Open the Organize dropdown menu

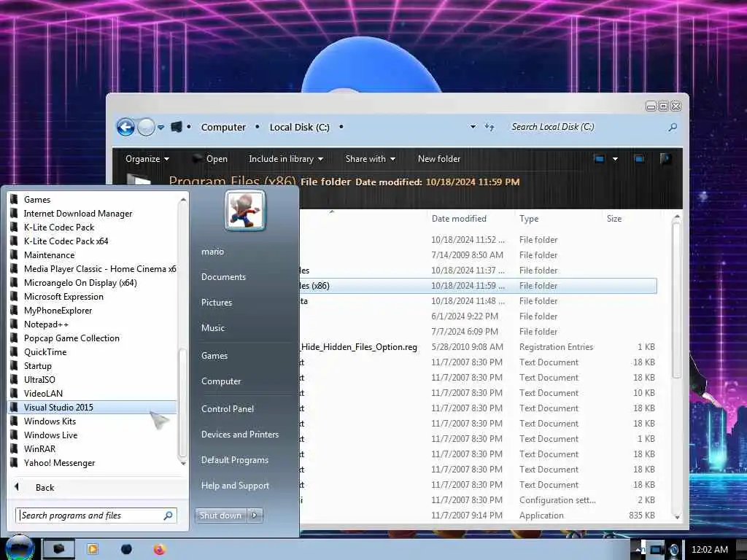pyautogui.click(x=147, y=158)
